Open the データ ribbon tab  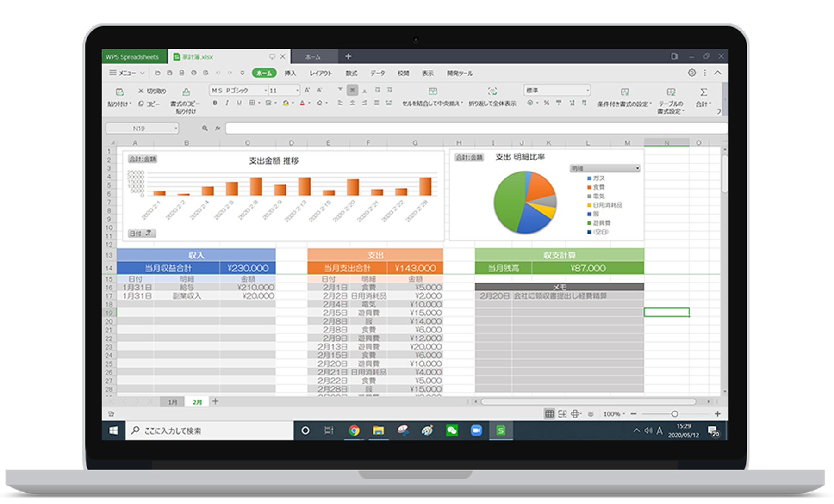pyautogui.click(x=378, y=73)
